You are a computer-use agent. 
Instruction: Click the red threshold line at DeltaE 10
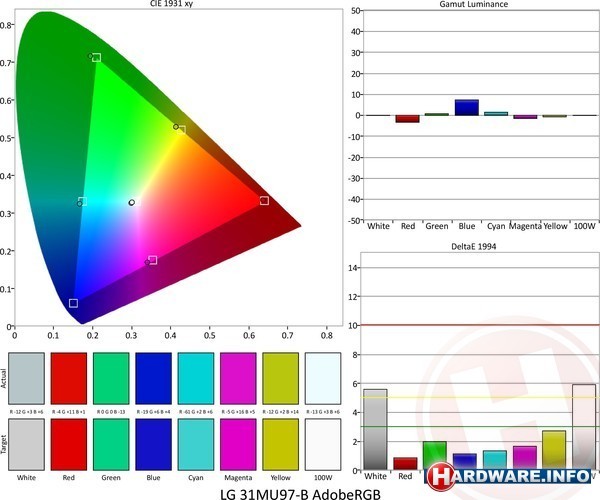coord(480,325)
